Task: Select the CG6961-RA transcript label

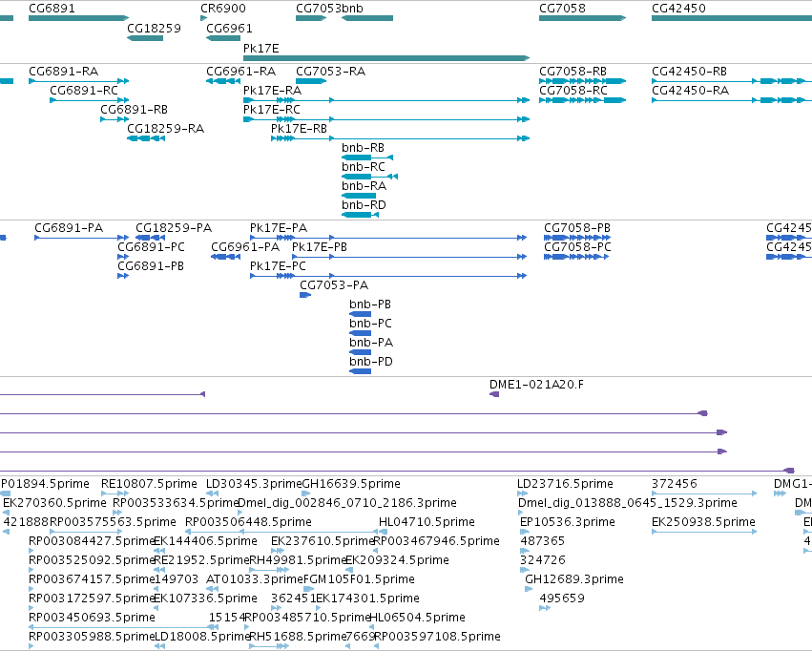Action: click(240, 72)
